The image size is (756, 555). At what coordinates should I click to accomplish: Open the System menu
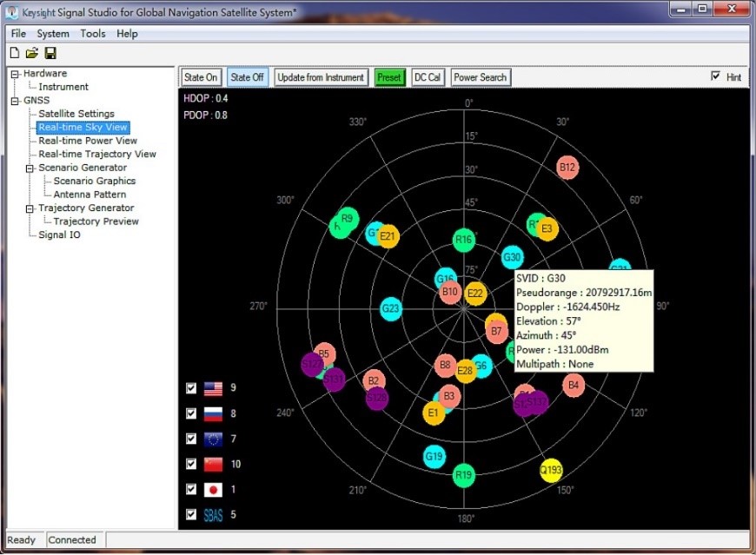pyautogui.click(x=52, y=34)
